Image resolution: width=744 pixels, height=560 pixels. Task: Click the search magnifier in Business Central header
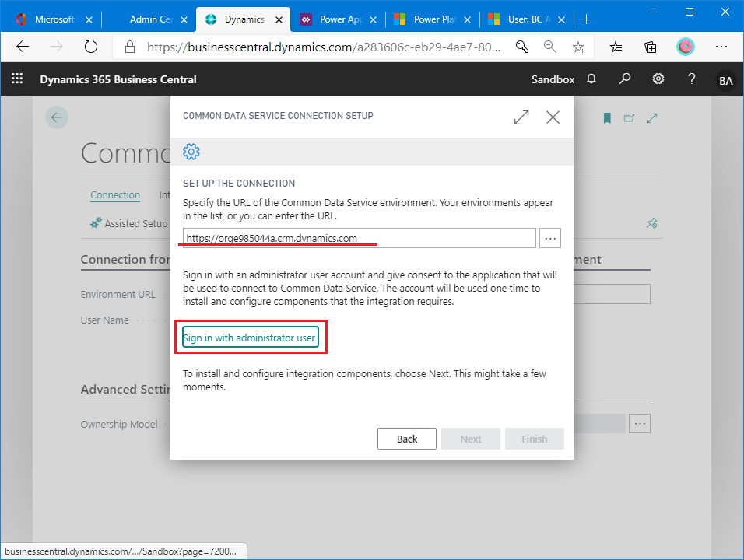tap(624, 79)
